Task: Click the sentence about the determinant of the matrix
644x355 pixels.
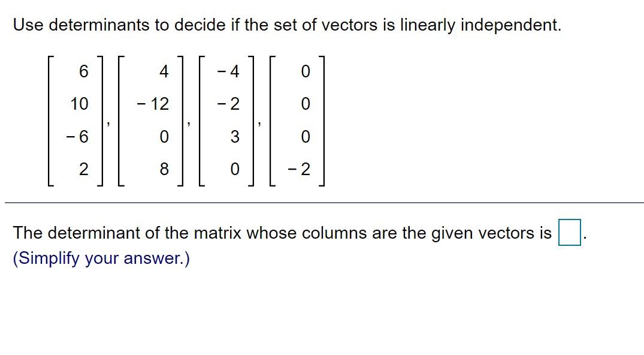Action: pos(282,233)
